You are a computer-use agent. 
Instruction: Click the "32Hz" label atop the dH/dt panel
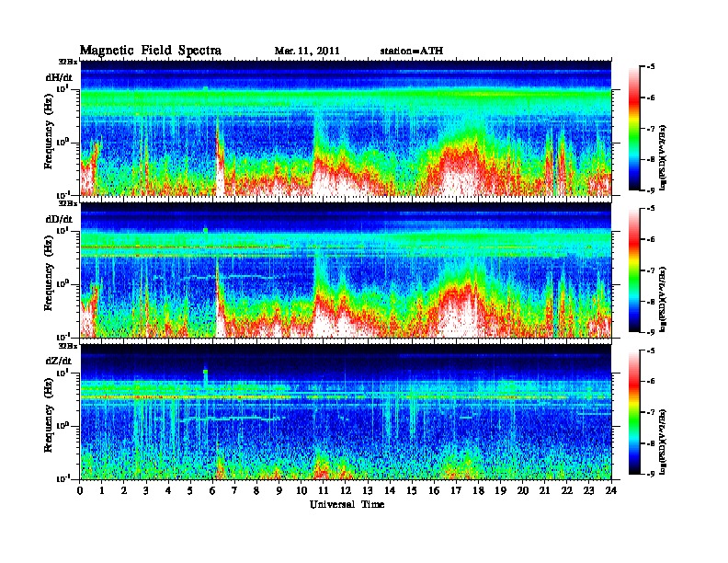(68, 62)
